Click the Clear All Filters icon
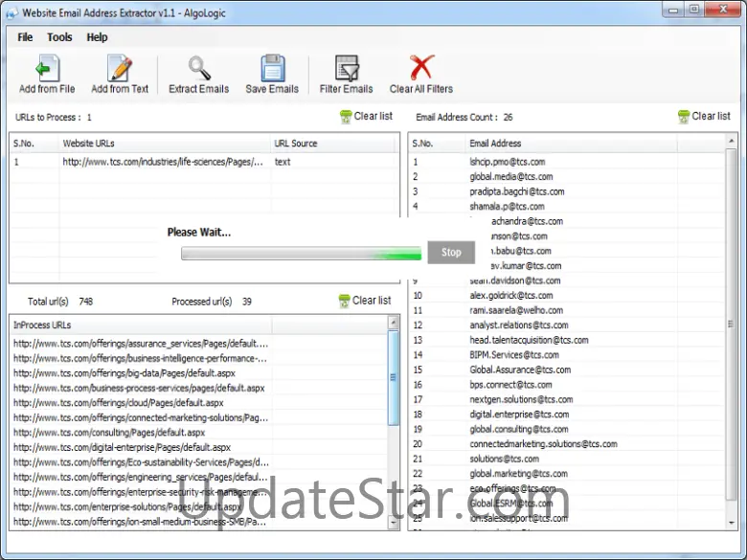This screenshot has width=747, height=560. [421, 69]
